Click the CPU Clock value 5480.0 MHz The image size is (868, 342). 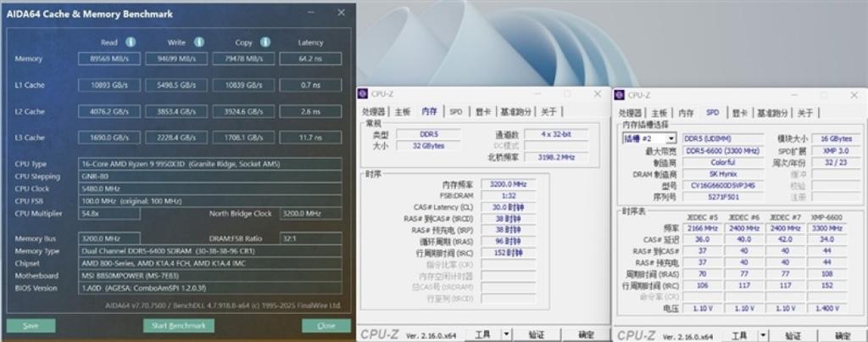(210, 188)
